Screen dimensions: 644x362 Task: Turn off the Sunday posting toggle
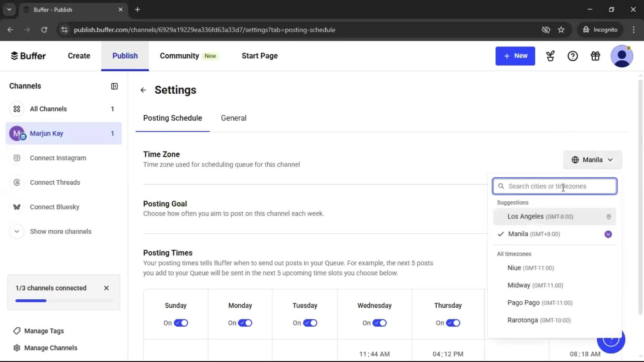pyautogui.click(x=181, y=323)
